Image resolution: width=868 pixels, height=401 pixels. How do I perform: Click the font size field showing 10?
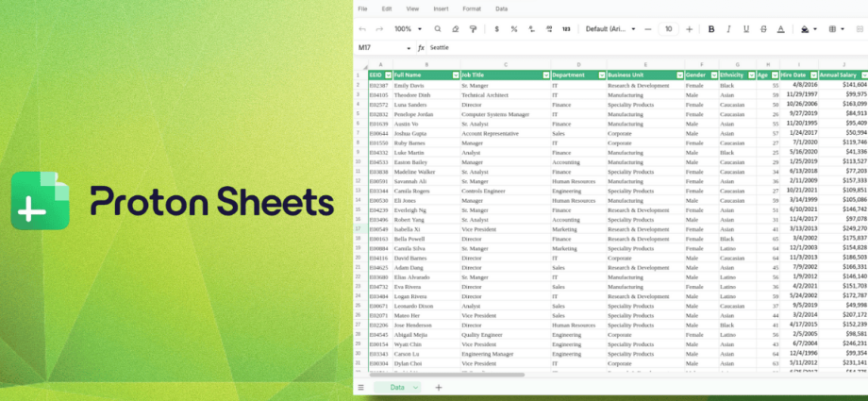(x=668, y=29)
